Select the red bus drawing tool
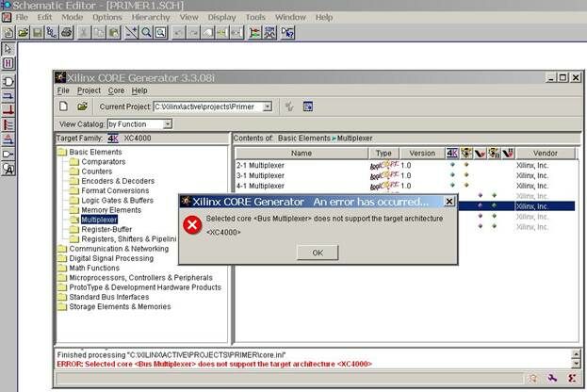Image resolution: width=587 pixels, height=392 pixels. 8,110
